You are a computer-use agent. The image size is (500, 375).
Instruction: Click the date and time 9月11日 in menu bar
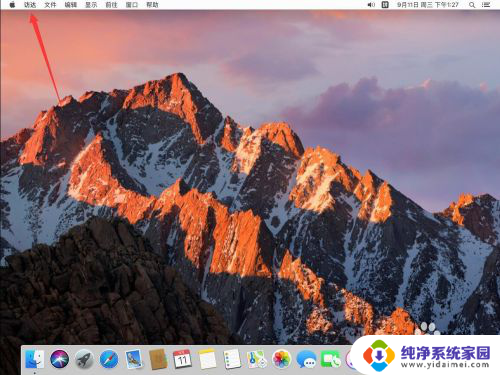[428, 5]
